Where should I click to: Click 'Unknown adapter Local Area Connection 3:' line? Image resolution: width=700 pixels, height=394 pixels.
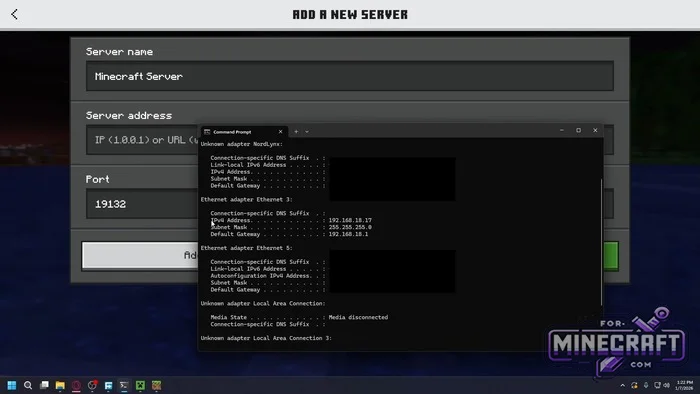266,338
